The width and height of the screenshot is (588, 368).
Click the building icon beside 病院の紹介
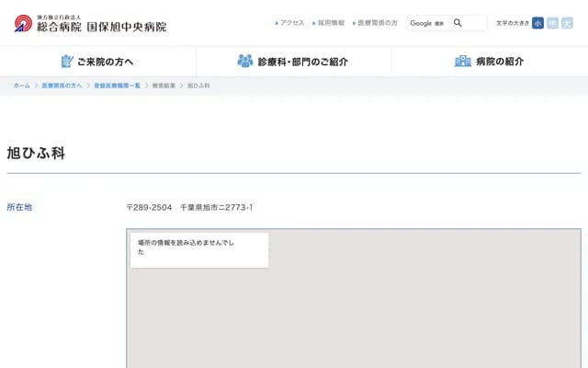click(x=463, y=61)
